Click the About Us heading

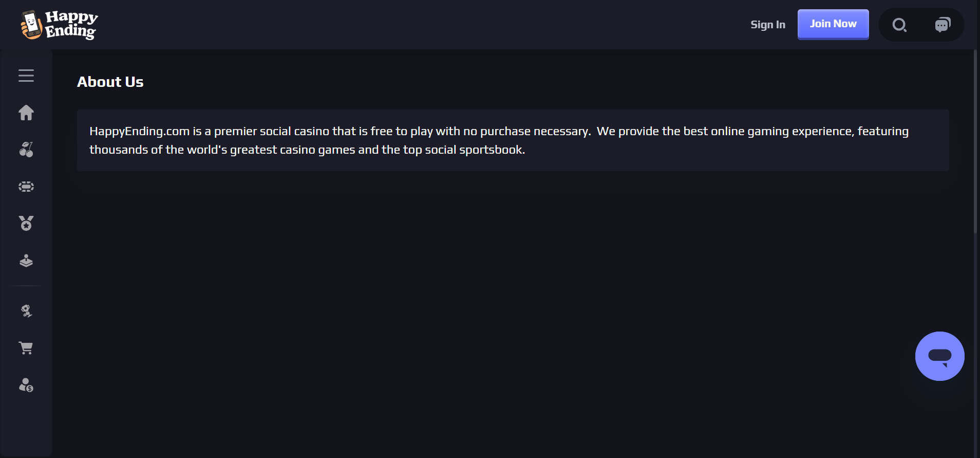(110, 82)
